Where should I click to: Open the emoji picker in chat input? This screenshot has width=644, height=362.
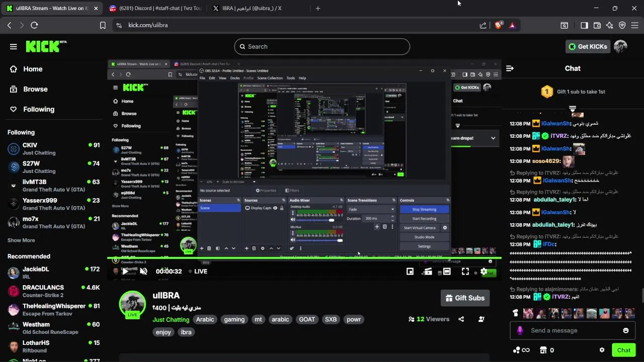(626, 330)
